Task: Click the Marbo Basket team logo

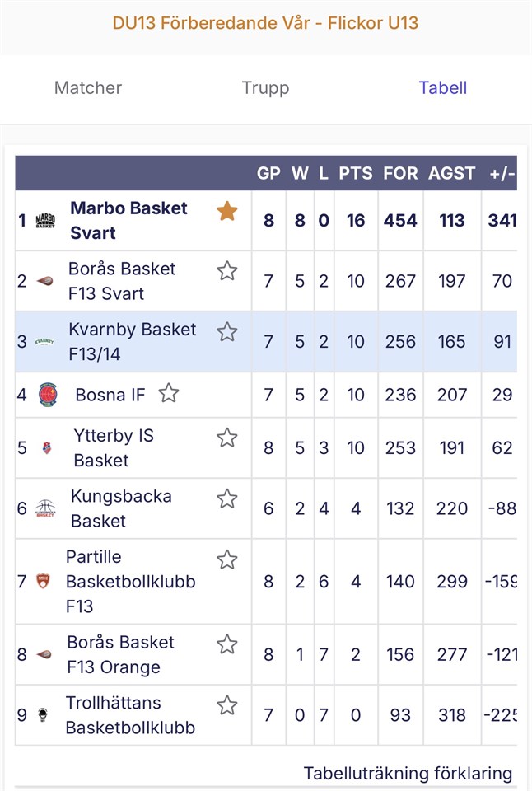Action: tap(46, 221)
